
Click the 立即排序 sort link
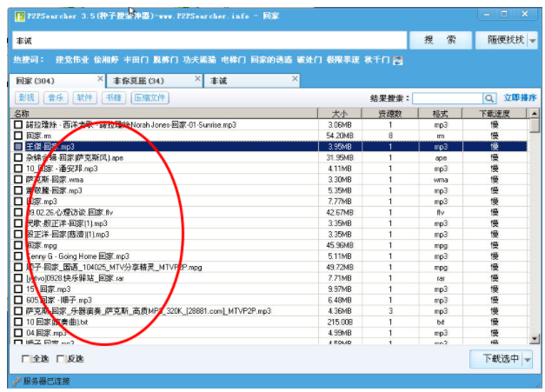point(520,98)
